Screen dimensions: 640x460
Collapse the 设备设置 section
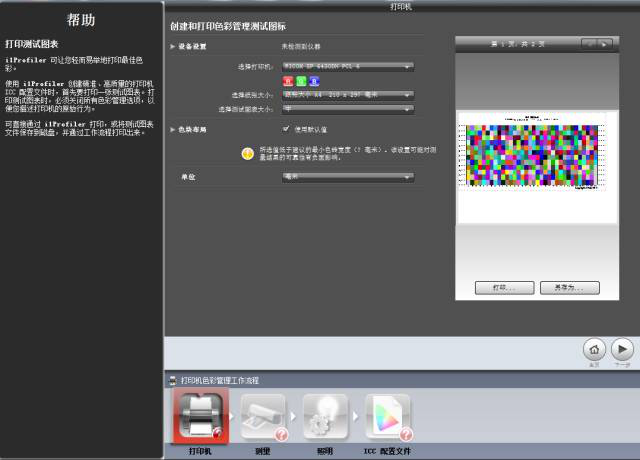click(x=172, y=47)
